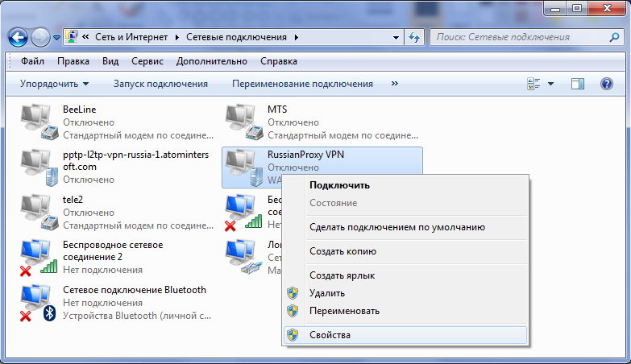Screen dimensions: 631x364
Task: Close the Network Connections window
Action: pos(608,8)
